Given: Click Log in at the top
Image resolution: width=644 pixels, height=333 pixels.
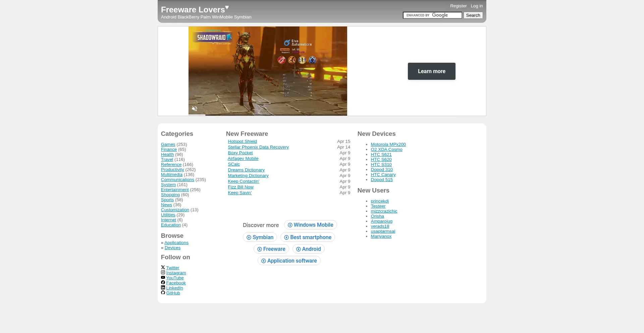Looking at the screenshot, I should (x=476, y=6).
